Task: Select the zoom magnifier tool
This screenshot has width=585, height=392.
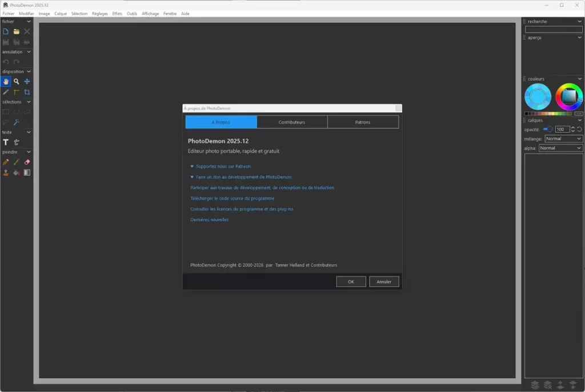Action: coord(17,82)
